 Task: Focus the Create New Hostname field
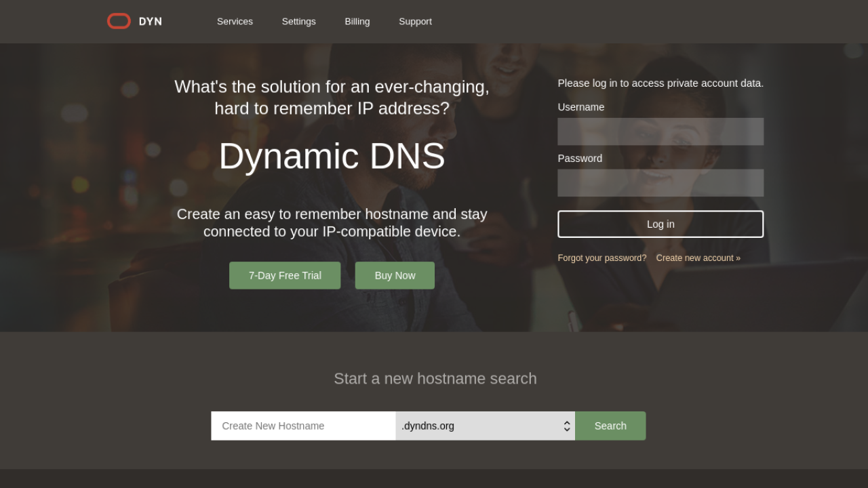[303, 426]
